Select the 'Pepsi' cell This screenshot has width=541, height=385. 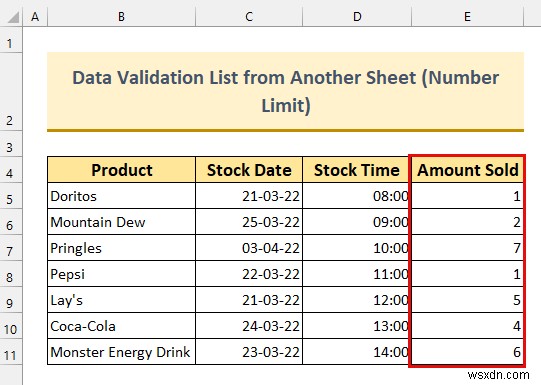(x=121, y=274)
